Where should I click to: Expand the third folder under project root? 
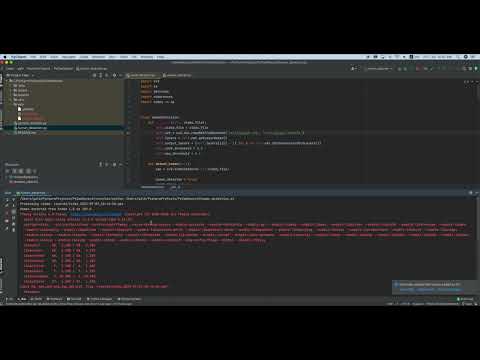(x=11, y=95)
